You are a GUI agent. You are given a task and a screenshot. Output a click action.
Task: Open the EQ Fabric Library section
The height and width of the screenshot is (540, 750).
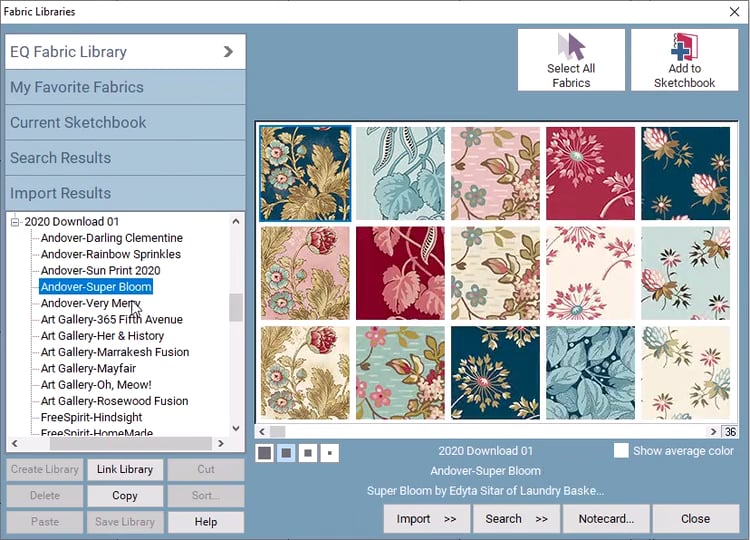click(125, 52)
